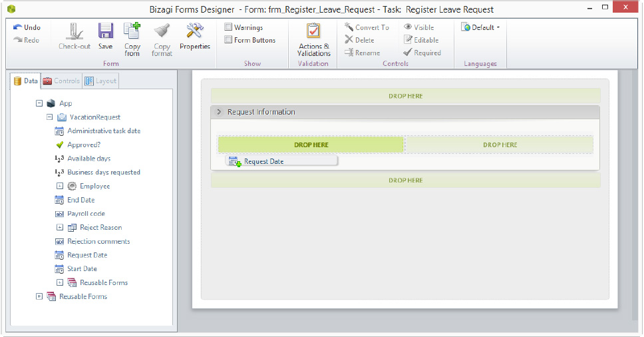Click the Undo arrow
Screen dimensions: 644x337
click(18, 27)
